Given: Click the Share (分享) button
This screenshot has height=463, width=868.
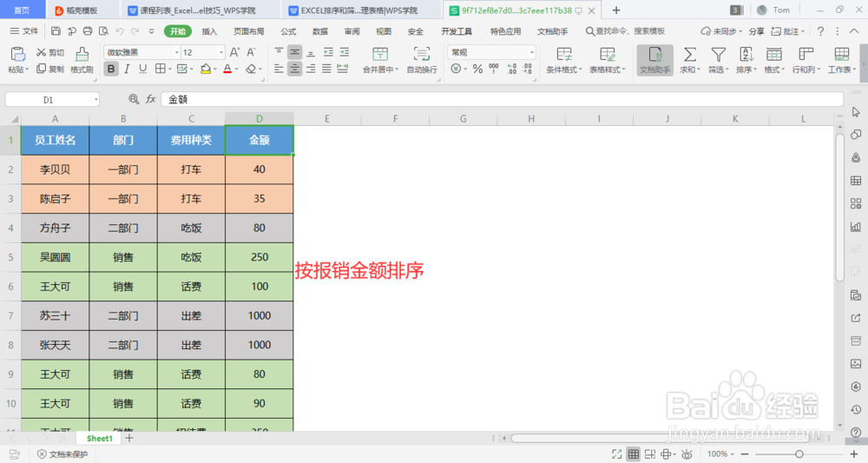Looking at the screenshot, I should [756, 31].
